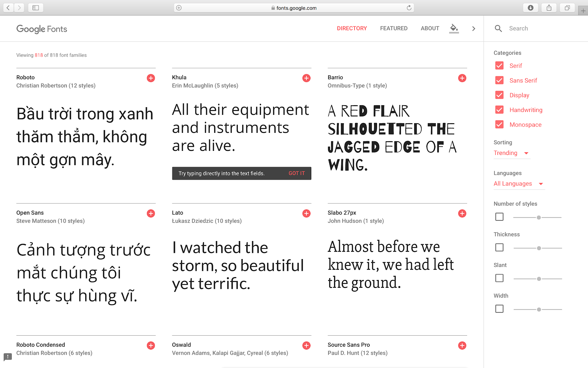Uncheck the Handwriting category

(499, 110)
